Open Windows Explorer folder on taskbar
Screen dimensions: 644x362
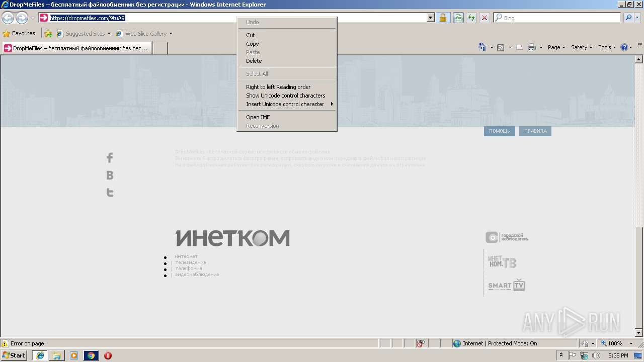click(x=57, y=355)
